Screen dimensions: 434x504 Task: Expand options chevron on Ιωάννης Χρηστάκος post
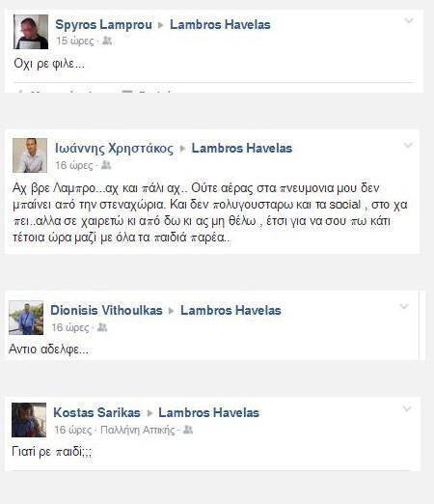408,146
